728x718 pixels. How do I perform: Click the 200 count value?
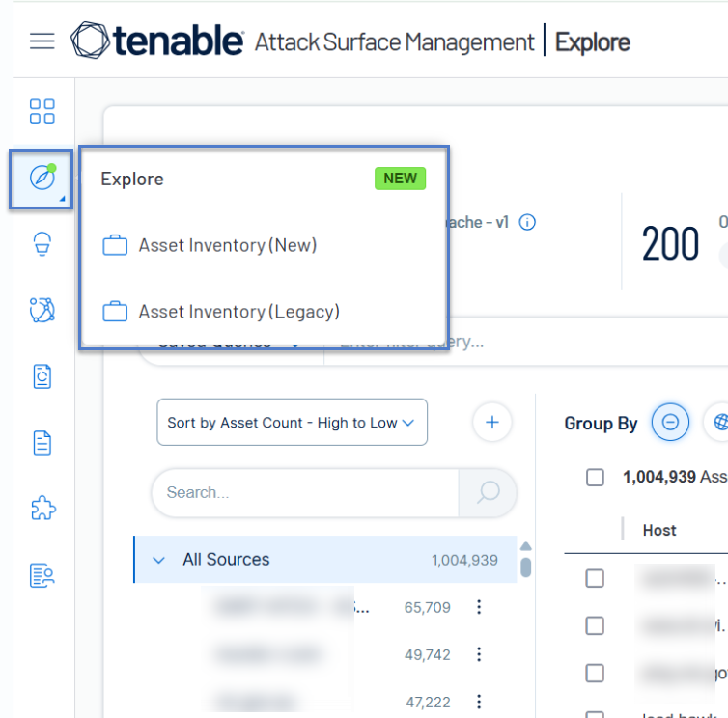[x=670, y=243]
